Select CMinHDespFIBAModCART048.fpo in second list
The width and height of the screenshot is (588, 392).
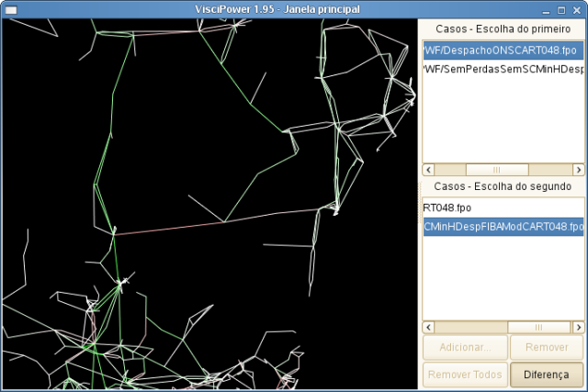(x=503, y=227)
